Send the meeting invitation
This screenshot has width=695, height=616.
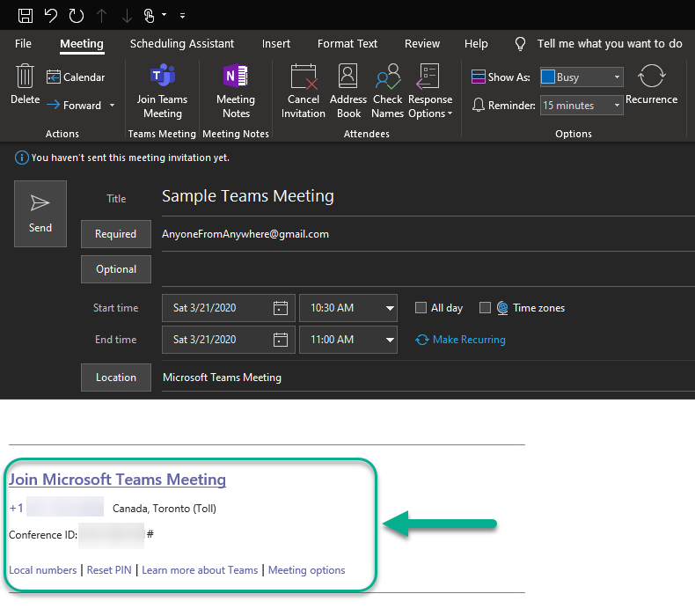[x=40, y=214]
